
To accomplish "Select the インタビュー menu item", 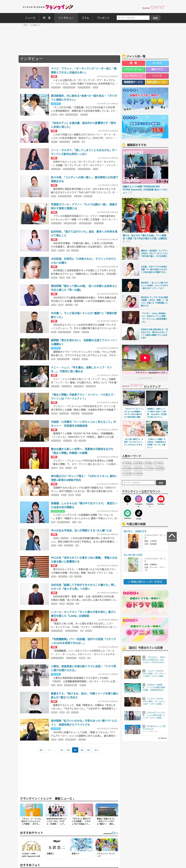I will tap(66, 18).
